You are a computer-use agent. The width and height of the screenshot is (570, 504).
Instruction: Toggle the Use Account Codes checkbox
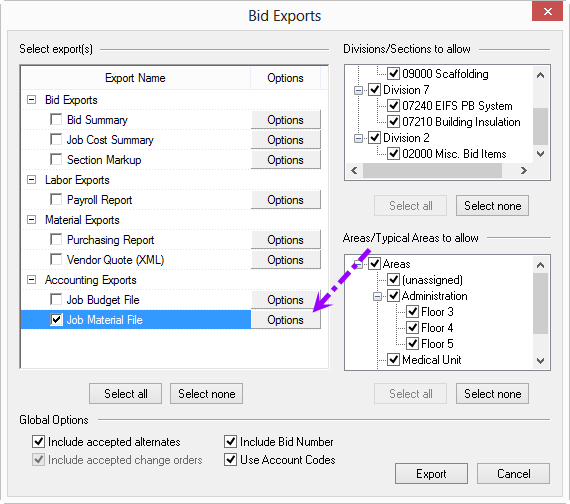pyautogui.click(x=230, y=460)
